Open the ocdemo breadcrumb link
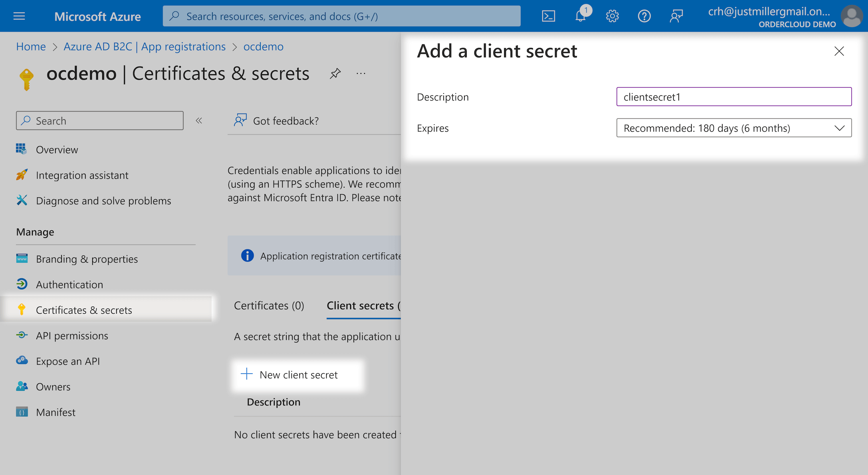The image size is (868, 475). click(x=264, y=47)
